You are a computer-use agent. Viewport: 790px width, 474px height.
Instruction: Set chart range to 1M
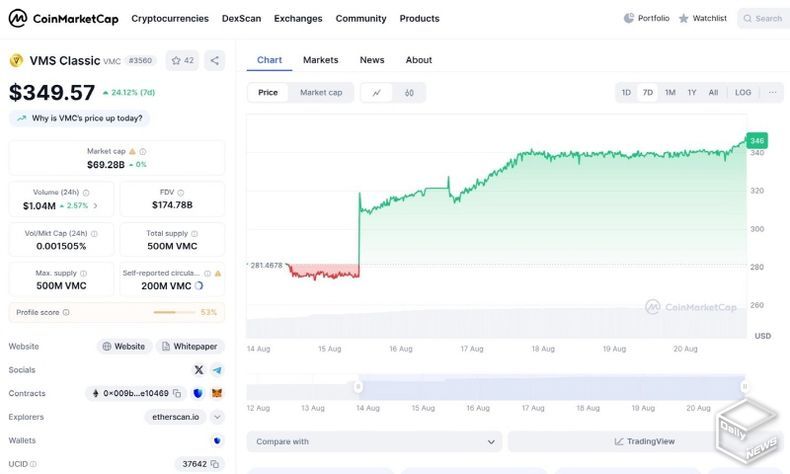(670, 93)
